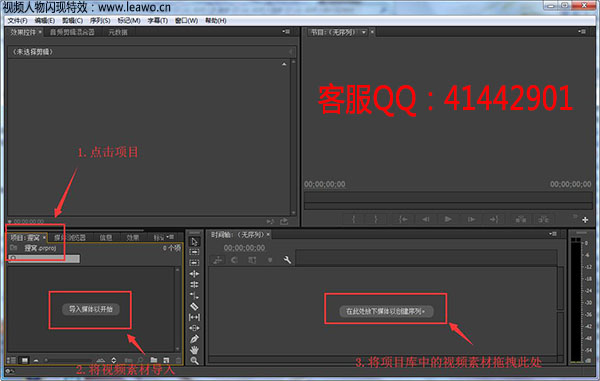Select the Zoom magnifier tool
Screen dimensions: 600x381
(194, 360)
